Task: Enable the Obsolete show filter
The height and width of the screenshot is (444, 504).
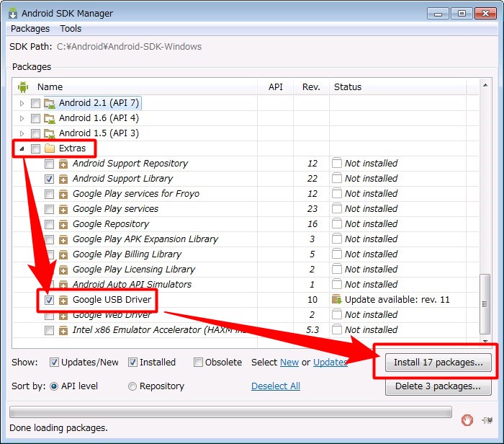Action: [x=198, y=363]
